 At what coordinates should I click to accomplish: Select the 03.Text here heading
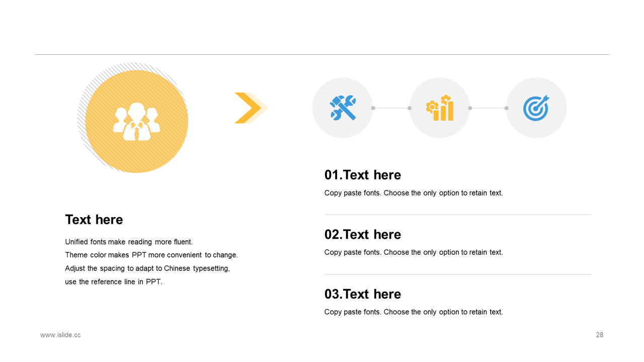click(x=363, y=294)
